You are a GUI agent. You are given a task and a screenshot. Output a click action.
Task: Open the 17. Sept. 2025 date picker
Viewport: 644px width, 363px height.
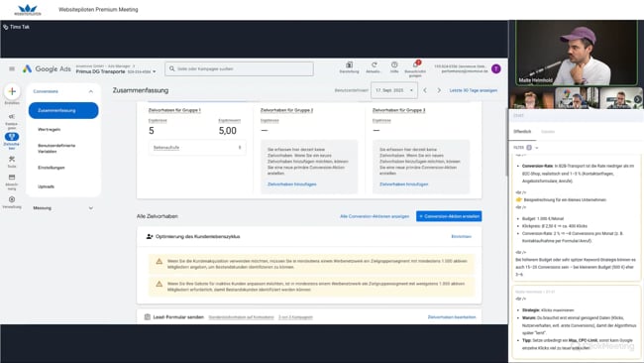[x=394, y=90]
